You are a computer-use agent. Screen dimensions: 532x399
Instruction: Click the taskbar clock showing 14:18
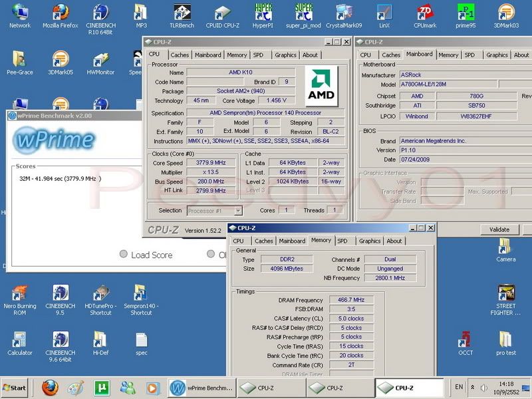[506, 388]
